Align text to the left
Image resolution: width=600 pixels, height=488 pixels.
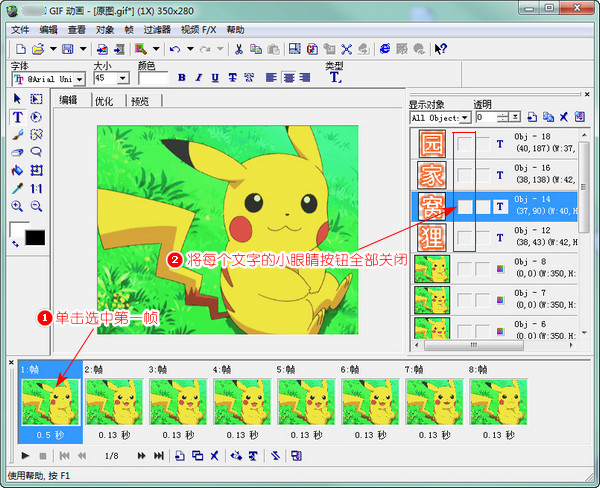pos(271,78)
